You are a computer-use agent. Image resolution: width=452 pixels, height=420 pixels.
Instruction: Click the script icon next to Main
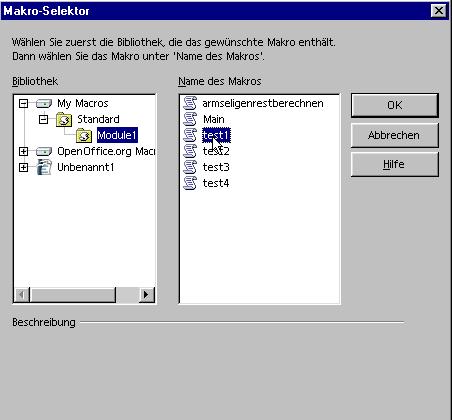pos(190,119)
